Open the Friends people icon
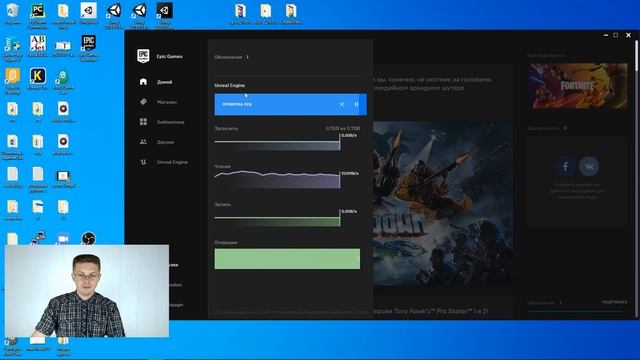 tap(143, 142)
